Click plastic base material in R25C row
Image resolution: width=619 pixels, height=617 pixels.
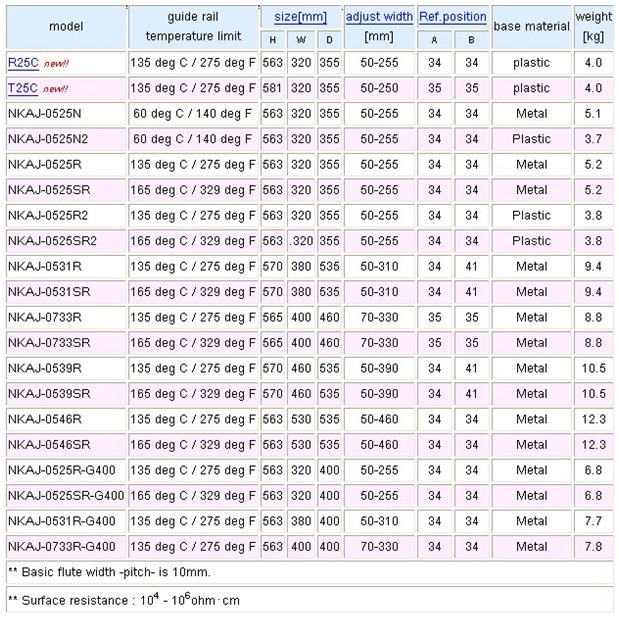(532, 63)
